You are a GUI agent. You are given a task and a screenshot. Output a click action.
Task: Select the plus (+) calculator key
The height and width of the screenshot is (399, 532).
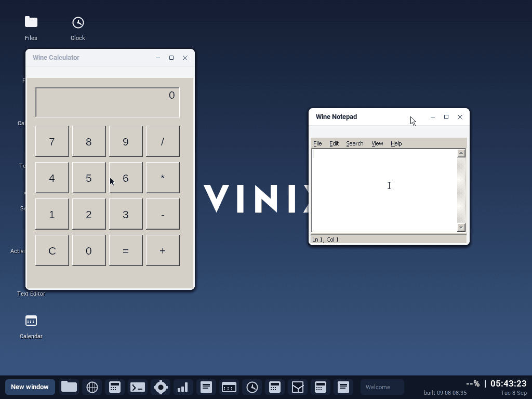163,250
